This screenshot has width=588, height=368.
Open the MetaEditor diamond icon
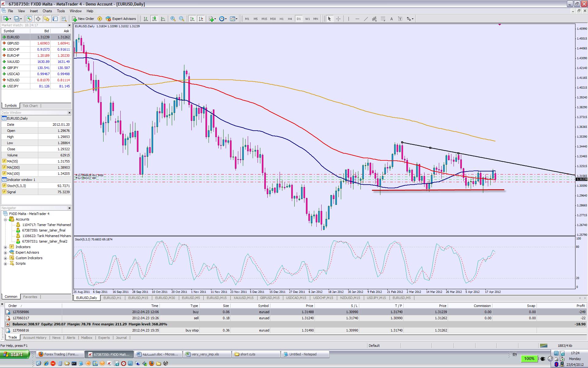coord(100,19)
